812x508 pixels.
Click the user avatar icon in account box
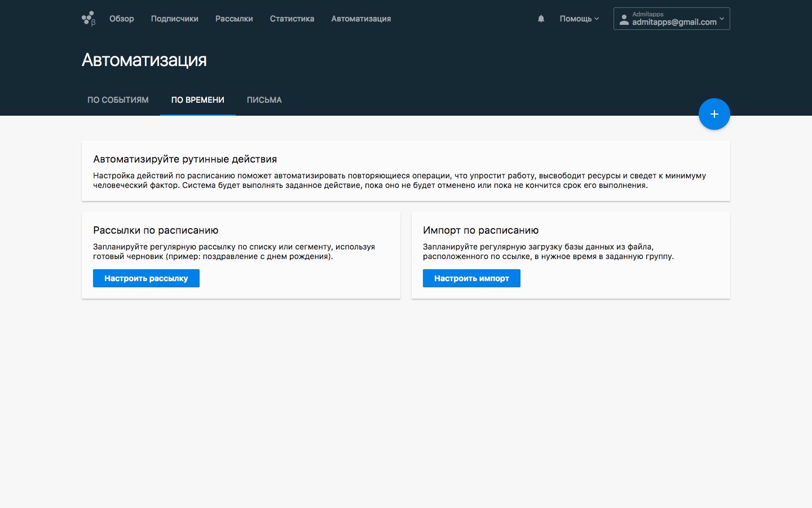pos(624,20)
